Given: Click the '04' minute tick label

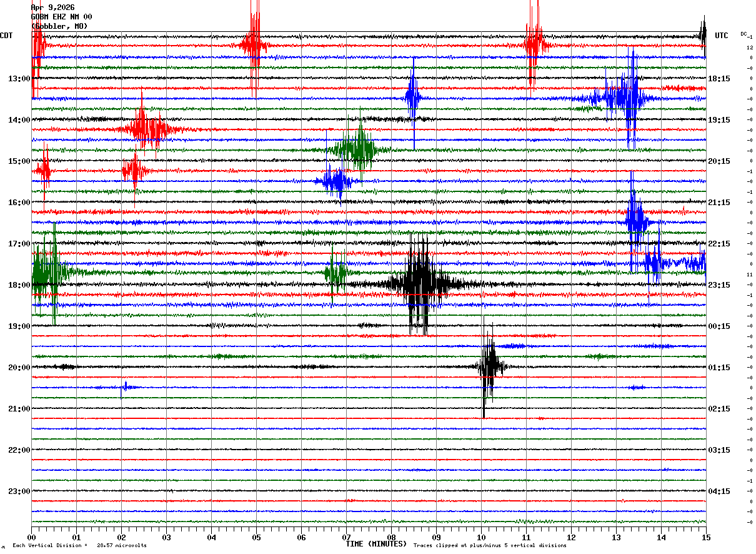Looking at the screenshot, I should click(x=211, y=537).
